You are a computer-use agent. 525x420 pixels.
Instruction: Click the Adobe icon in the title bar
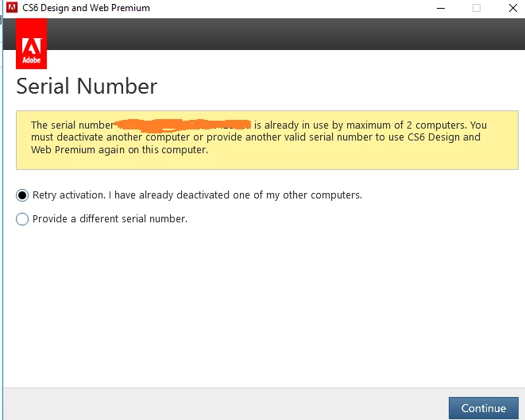[x=12, y=7]
